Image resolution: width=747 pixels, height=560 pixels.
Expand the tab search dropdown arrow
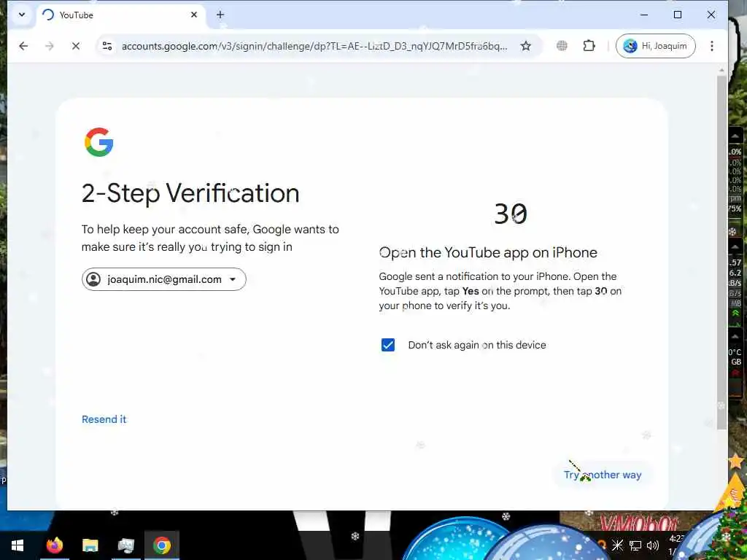point(22,15)
